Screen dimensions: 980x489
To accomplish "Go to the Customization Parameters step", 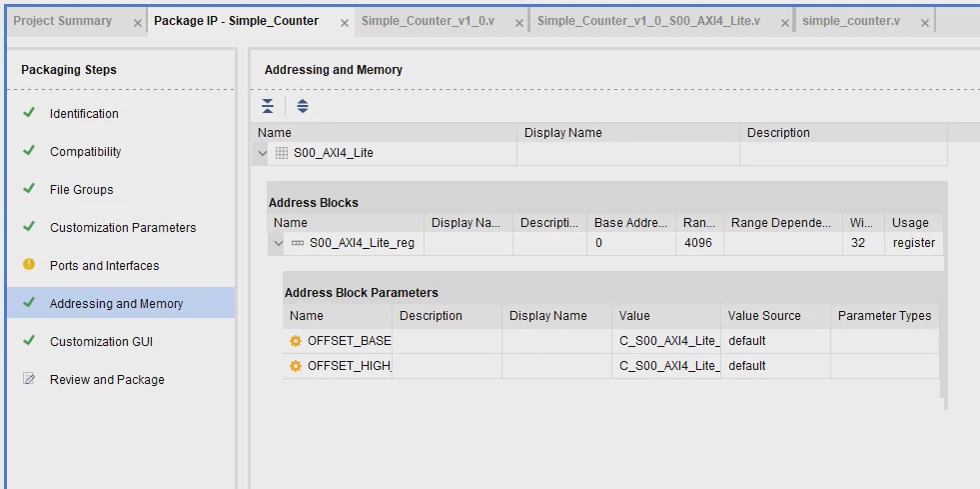I will click(123, 228).
